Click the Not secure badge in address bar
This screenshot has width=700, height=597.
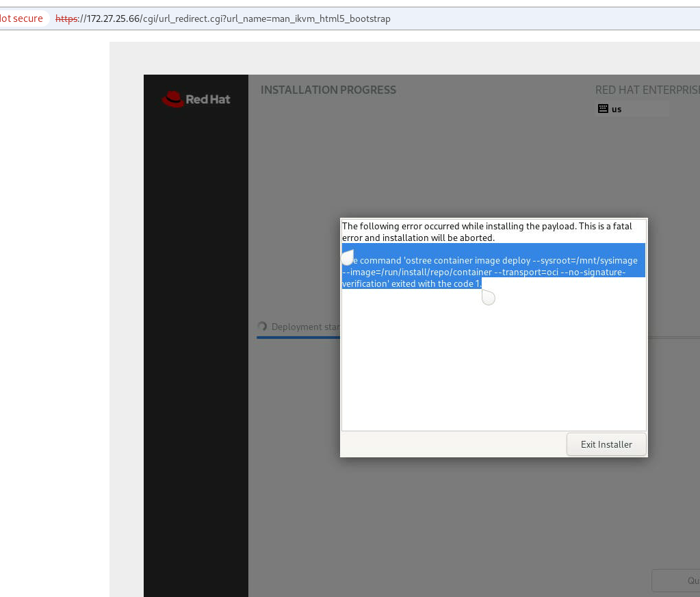click(23, 18)
